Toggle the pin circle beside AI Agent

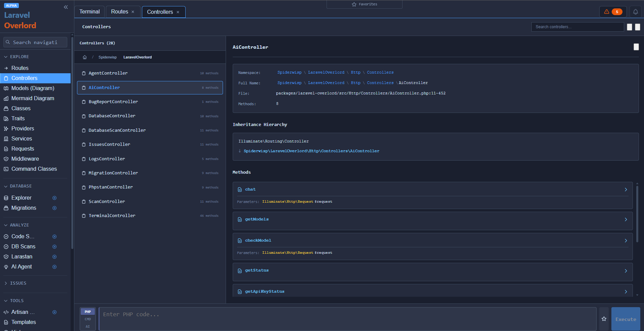click(x=54, y=267)
